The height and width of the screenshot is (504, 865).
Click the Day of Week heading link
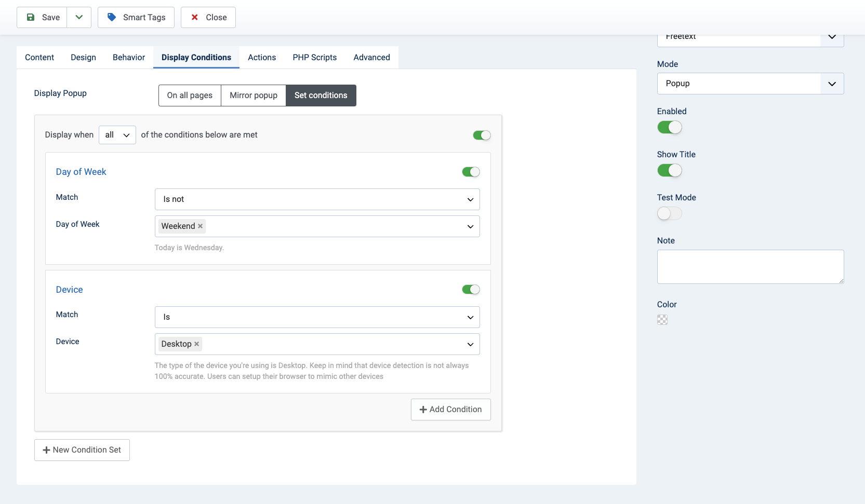[x=81, y=172]
